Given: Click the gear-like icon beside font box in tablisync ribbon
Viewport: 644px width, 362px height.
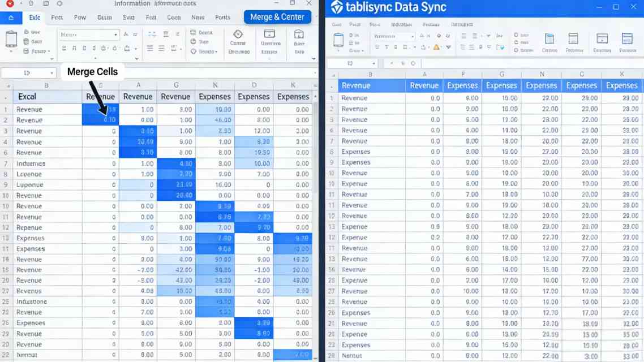Looking at the screenshot, I should (x=439, y=36).
